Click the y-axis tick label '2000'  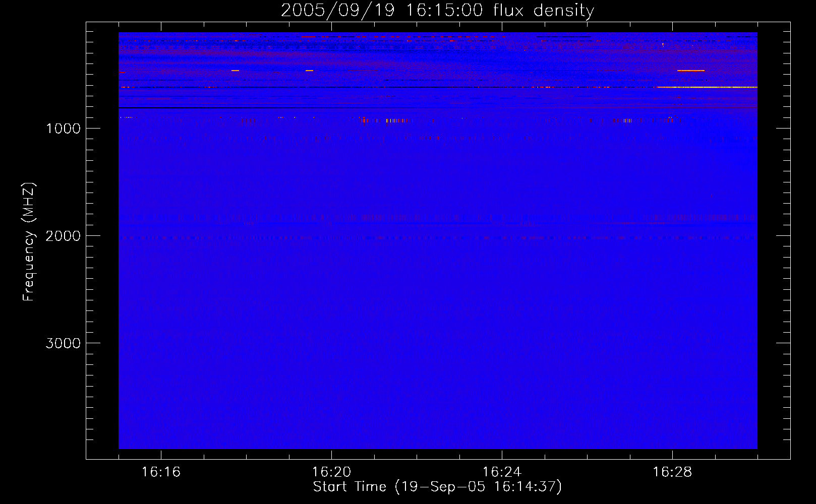tap(63, 236)
